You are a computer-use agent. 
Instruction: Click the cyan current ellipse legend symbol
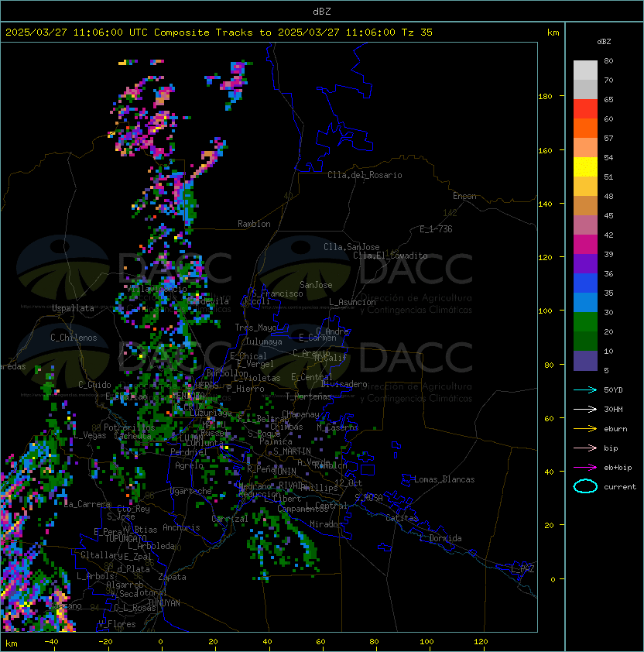click(585, 486)
